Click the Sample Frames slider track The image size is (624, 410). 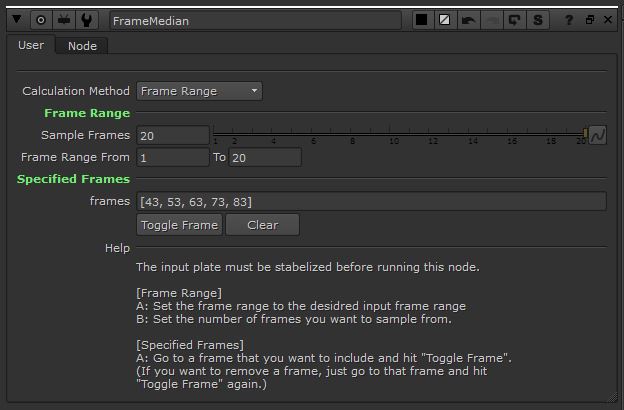398,132
